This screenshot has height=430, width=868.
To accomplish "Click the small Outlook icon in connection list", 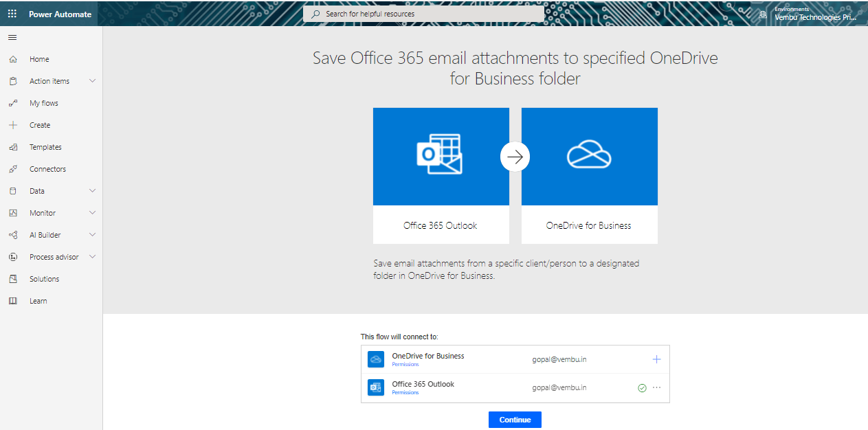I will pos(375,387).
